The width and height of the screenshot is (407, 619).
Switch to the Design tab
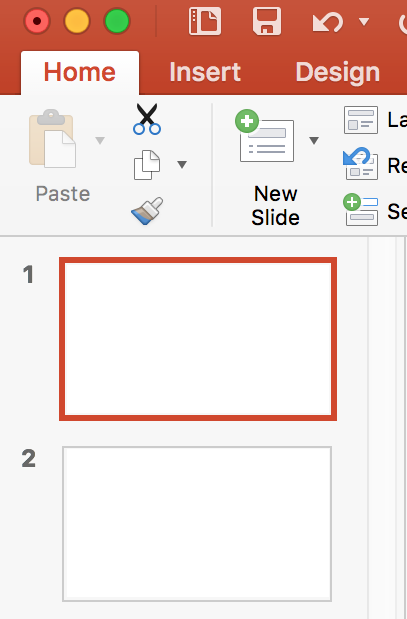click(x=338, y=72)
